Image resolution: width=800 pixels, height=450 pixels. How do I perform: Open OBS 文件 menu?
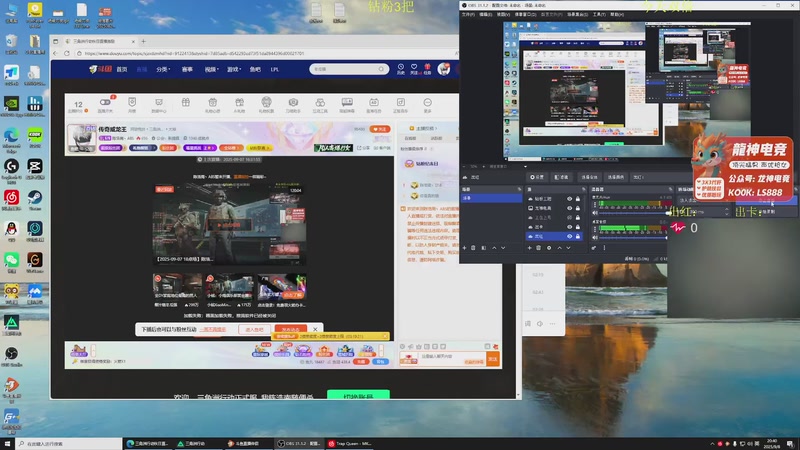[x=468, y=14]
